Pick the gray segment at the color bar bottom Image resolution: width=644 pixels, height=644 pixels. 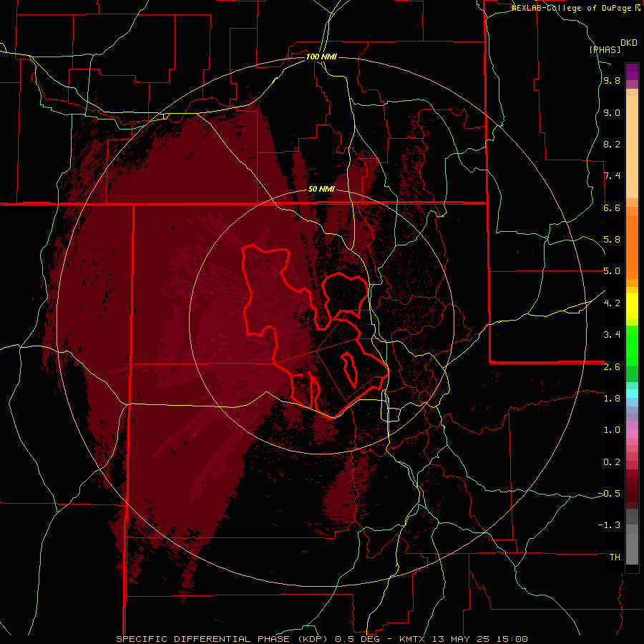point(632,548)
